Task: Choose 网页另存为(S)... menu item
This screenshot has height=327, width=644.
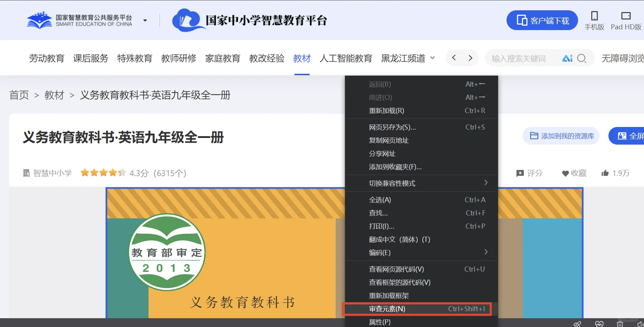Action: [422, 127]
